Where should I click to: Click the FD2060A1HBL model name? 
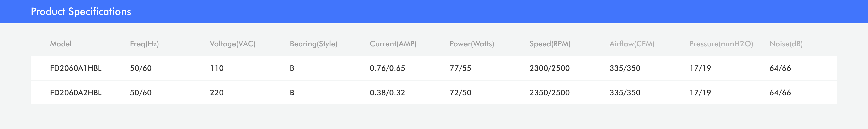click(76, 68)
